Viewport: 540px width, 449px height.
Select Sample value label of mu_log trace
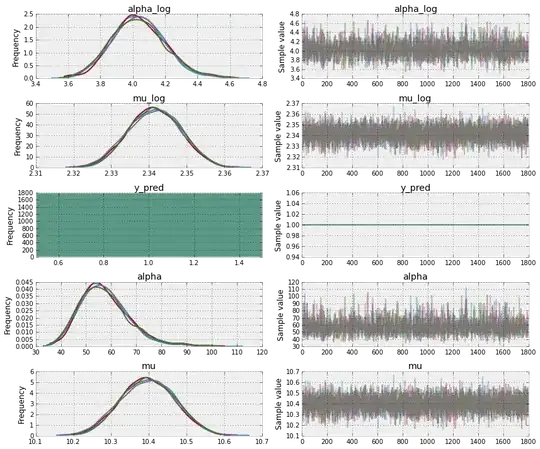tap(278, 136)
